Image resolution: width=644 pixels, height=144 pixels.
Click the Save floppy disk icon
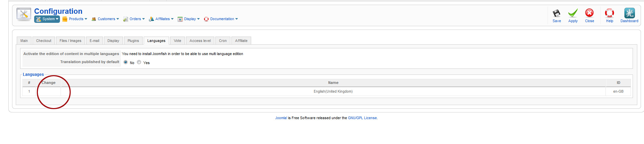pos(557,13)
